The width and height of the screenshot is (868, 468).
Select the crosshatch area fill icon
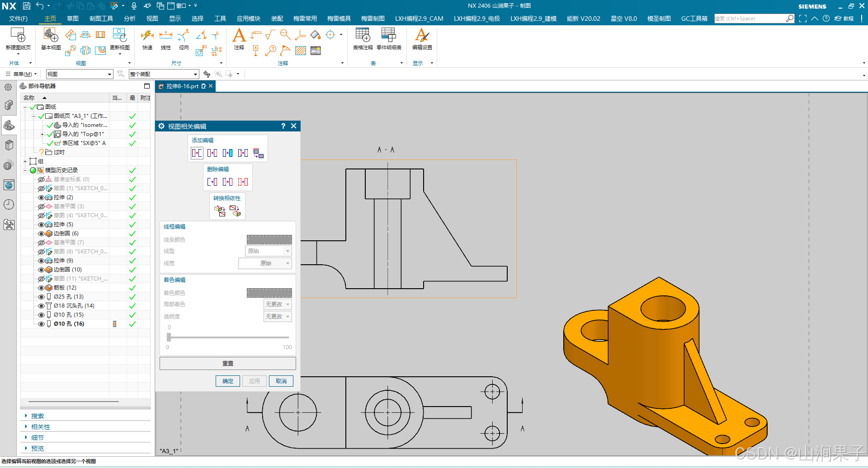click(x=301, y=51)
